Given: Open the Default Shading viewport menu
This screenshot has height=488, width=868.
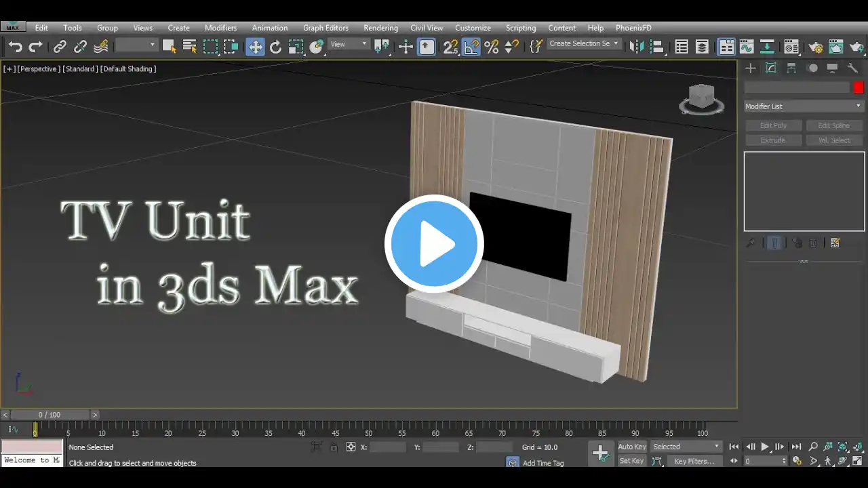Looking at the screenshot, I should 128,68.
